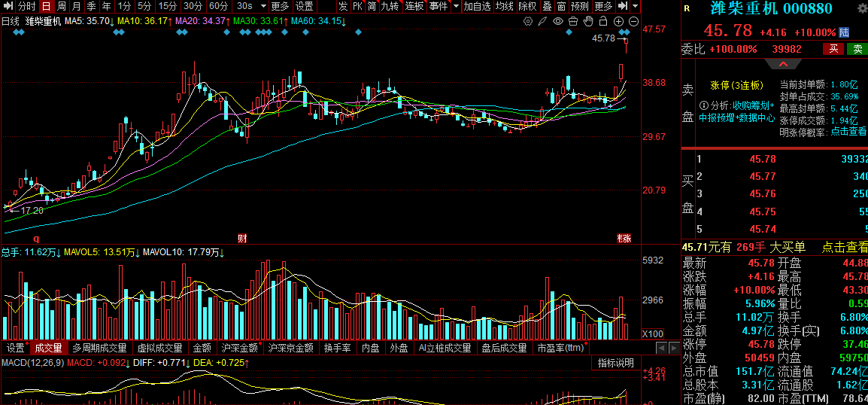
Task: Zoom out chart with minus icon
Action: pos(634,21)
